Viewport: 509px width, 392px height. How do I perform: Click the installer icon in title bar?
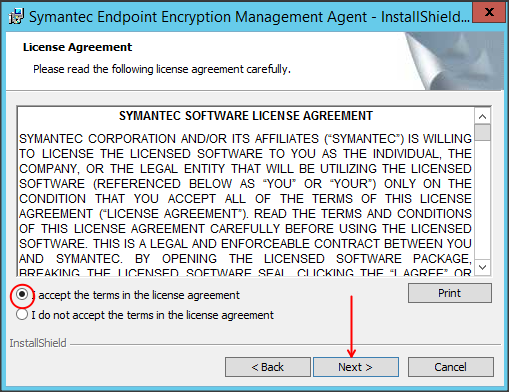[16, 17]
